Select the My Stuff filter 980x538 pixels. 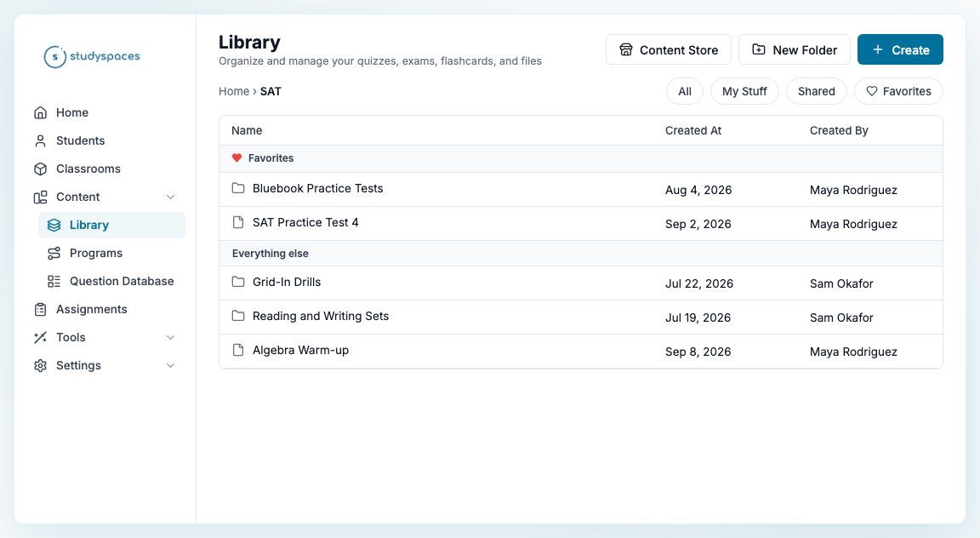point(744,91)
